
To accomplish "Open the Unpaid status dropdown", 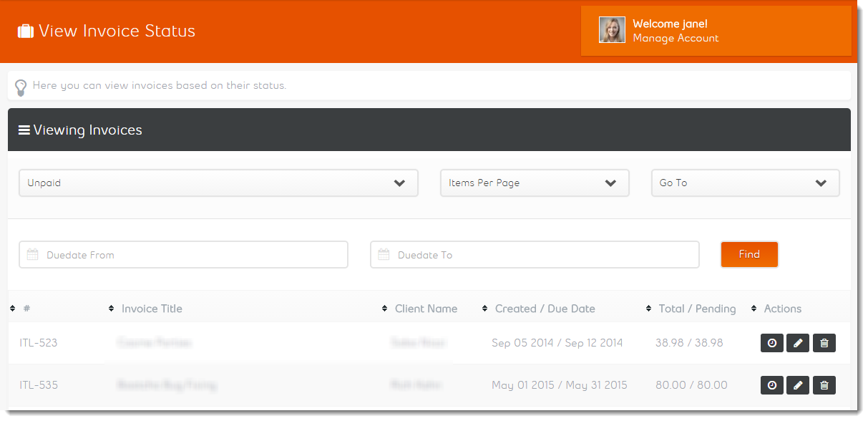I will (218, 183).
